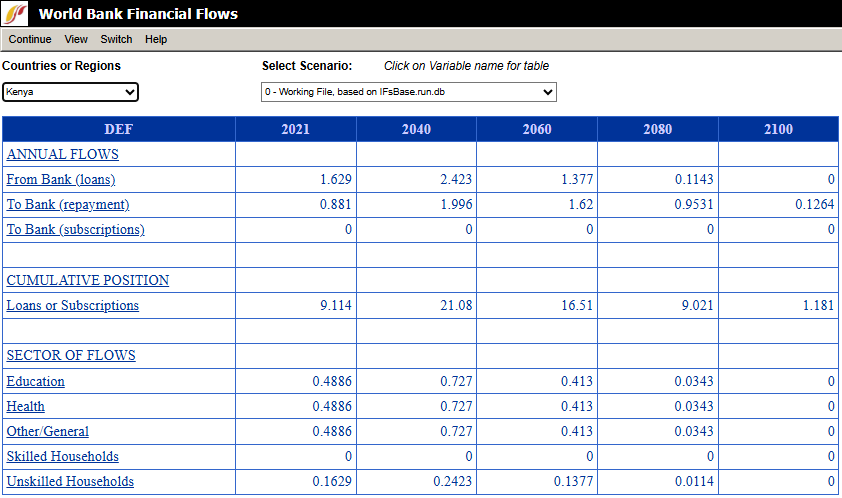
Task: Click the application logo icon in title bar
Action: click(x=16, y=14)
